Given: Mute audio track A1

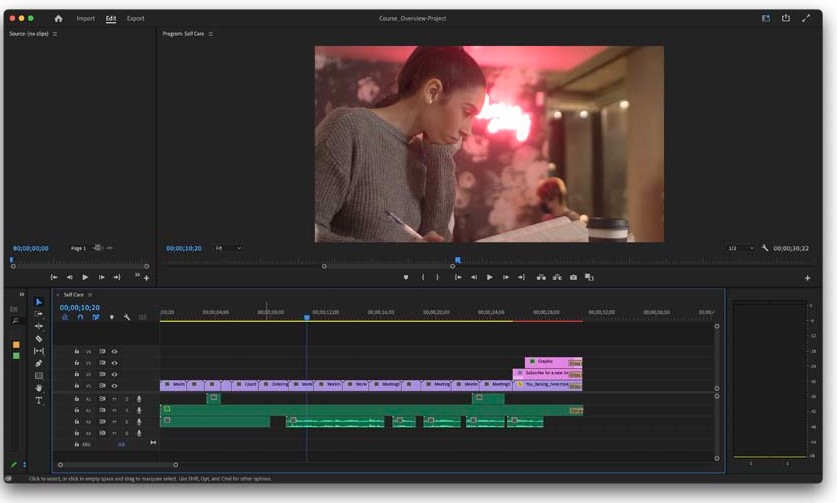Looking at the screenshot, I should point(114,399).
